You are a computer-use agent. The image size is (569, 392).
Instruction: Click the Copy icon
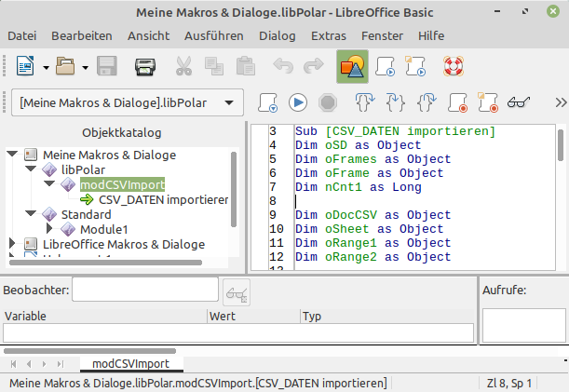click(214, 66)
